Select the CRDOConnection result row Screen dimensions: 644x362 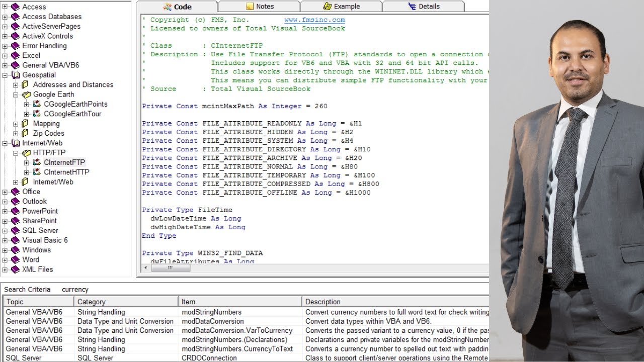tap(246, 358)
